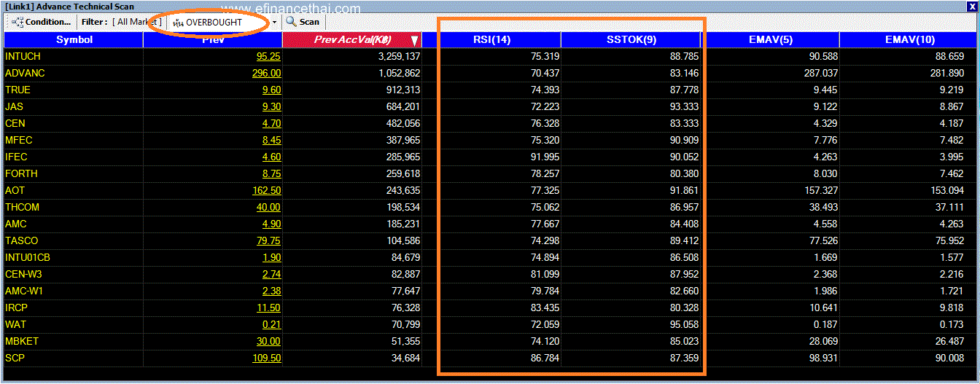Click the 3,259,137 accumulated value cell

pyautogui.click(x=400, y=56)
